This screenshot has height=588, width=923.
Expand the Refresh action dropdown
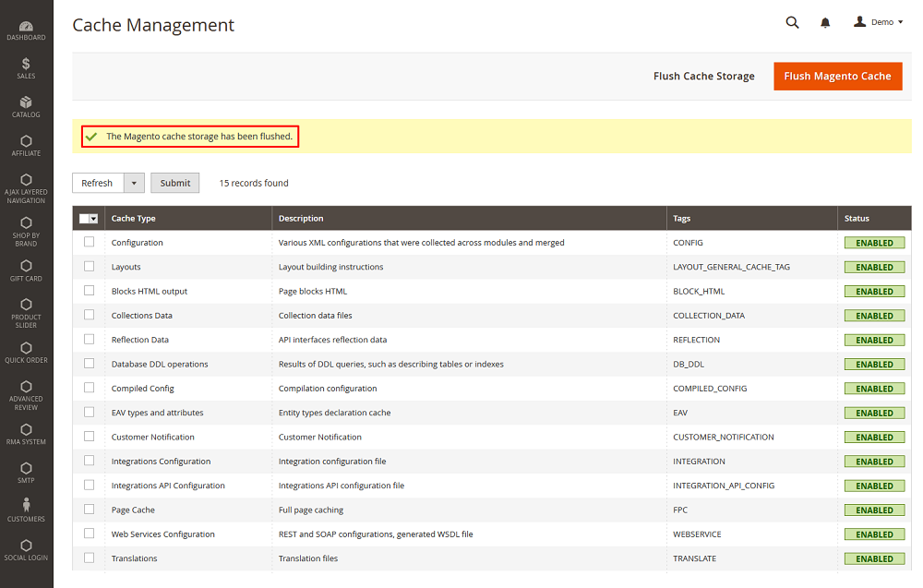133,183
